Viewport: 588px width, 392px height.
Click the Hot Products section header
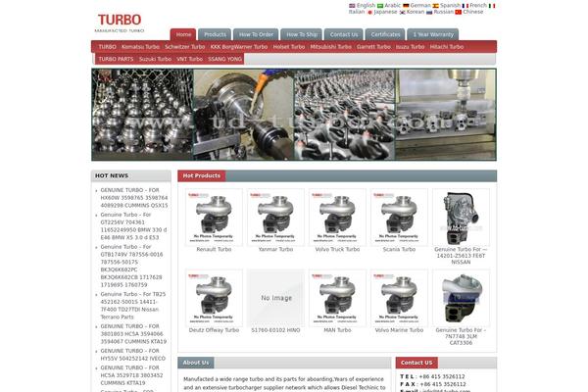(202, 175)
